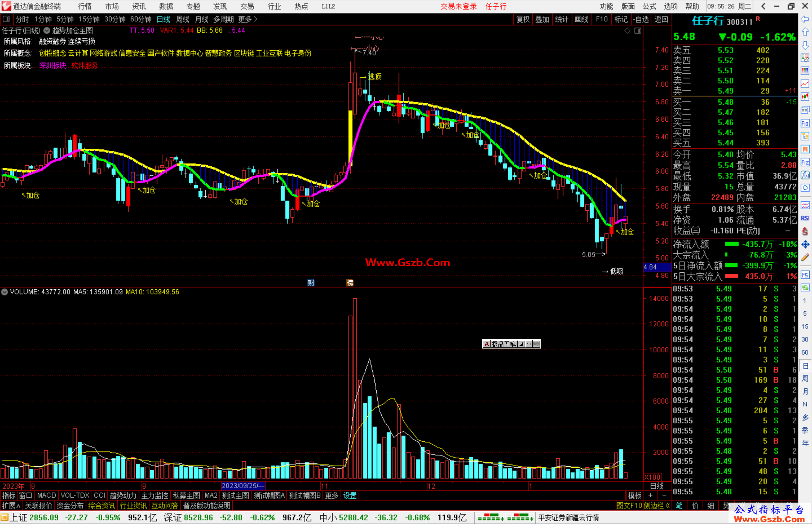Open the 模板 template menu
Viewport: 812px width, 524px height.
pyautogui.click(x=635, y=495)
